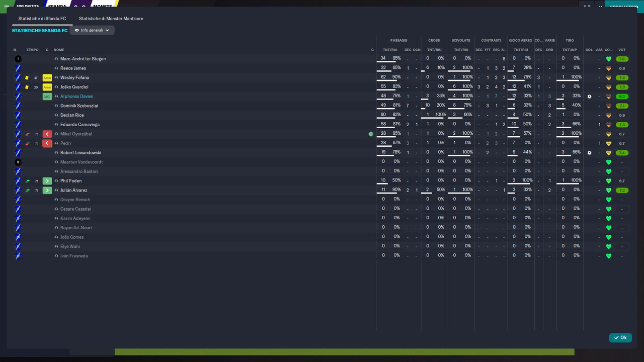The width and height of the screenshot is (644, 362).
Task: Click the PASSAGGI group header
Action: (x=398, y=40)
